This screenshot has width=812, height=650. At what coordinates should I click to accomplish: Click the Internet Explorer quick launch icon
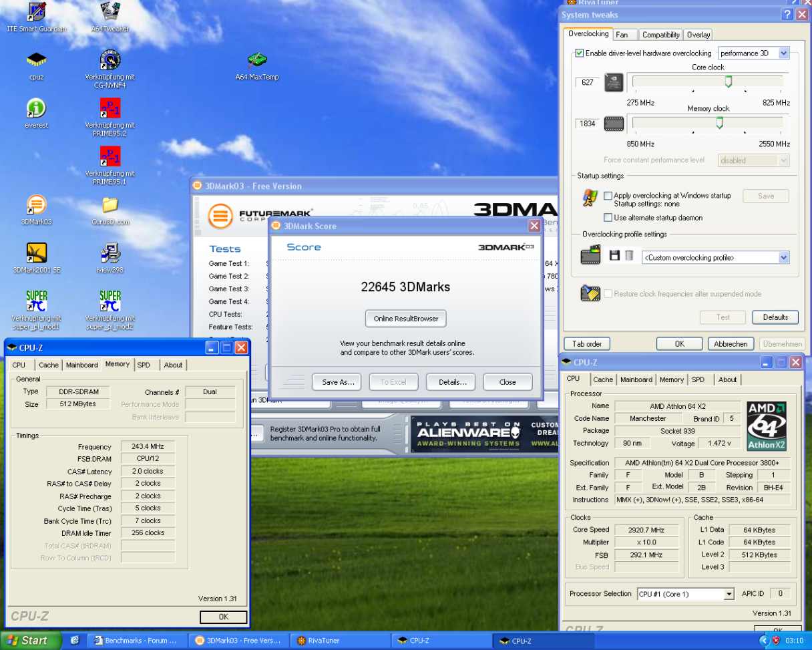coord(75,640)
